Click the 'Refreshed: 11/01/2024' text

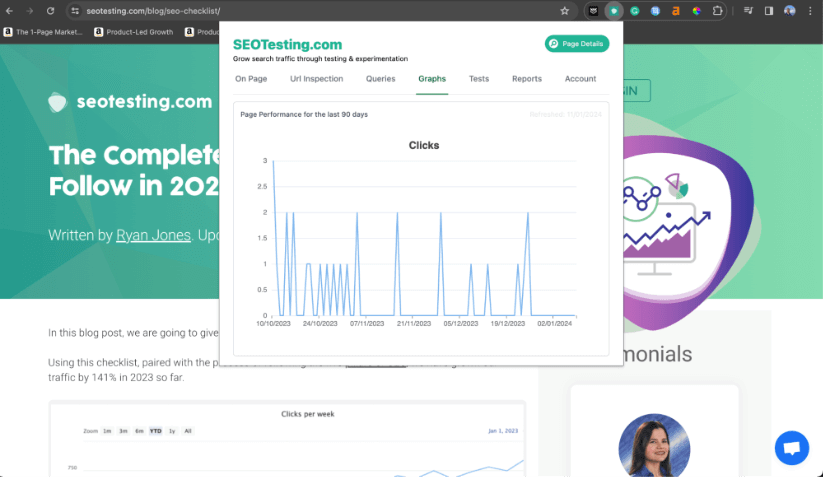[x=565, y=114]
